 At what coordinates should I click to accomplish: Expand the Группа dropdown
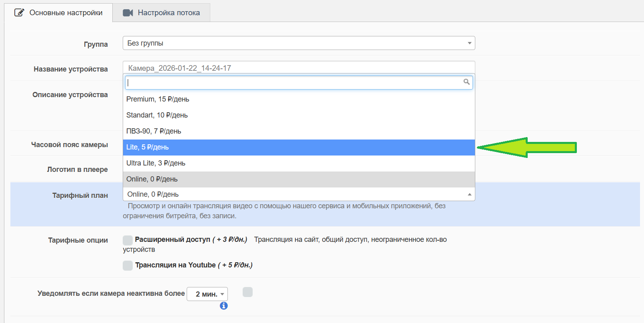coord(469,43)
